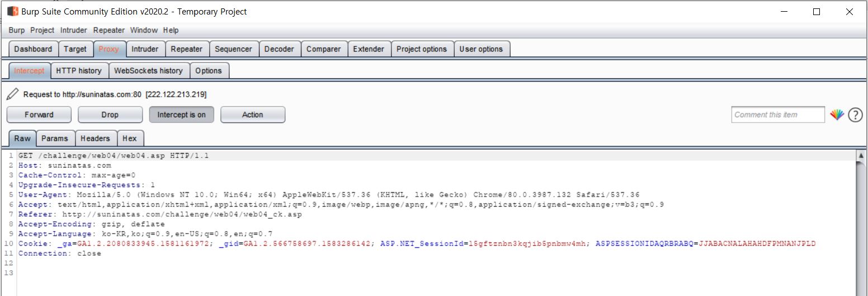Open the Help menu
Screen dimensions: 868x296
(x=171, y=30)
